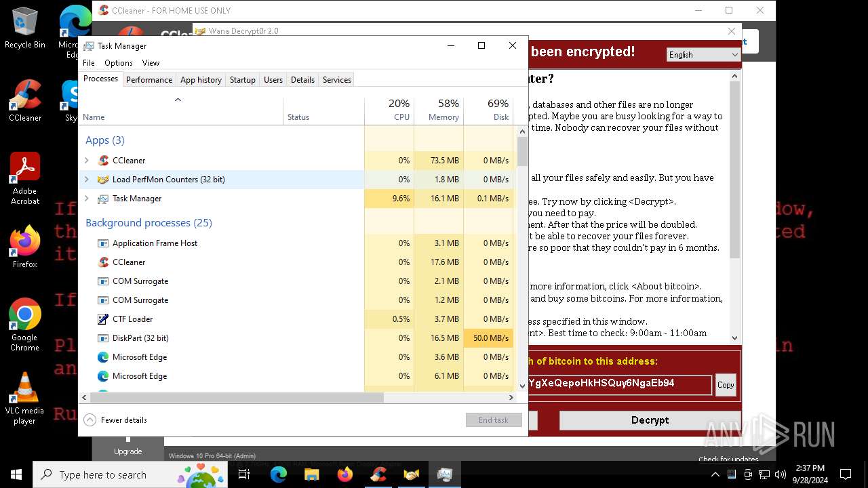This screenshot has width=868, height=488.
Task: Open File Explorer from the taskbar
Action: (x=312, y=474)
